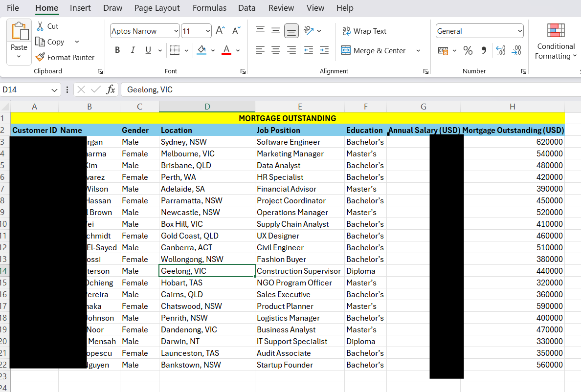Select column D header
The height and width of the screenshot is (392, 581).
coord(207,107)
